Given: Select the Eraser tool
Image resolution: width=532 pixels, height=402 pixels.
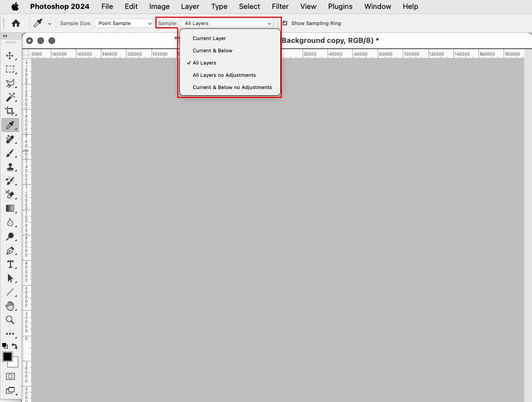Looking at the screenshot, I should [x=10, y=194].
